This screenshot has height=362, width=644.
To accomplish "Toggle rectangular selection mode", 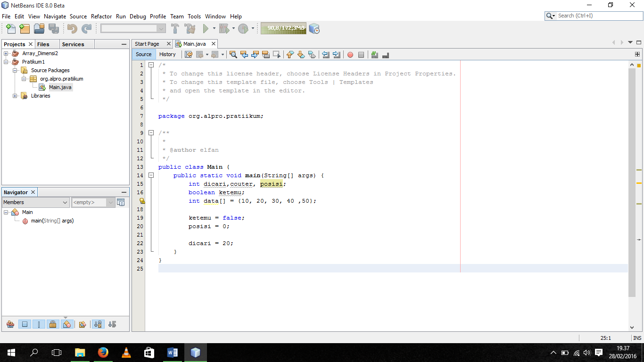I will coord(276,55).
